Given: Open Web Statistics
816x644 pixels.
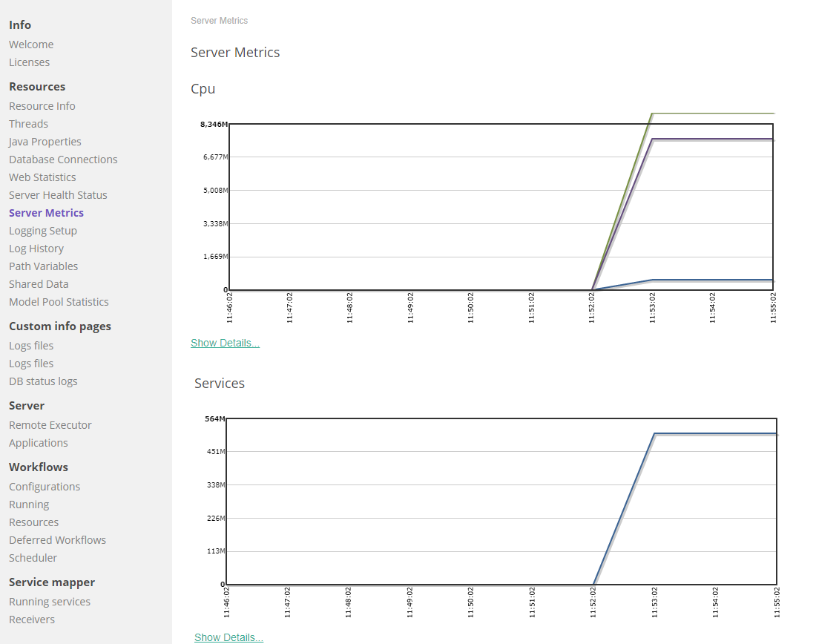Looking at the screenshot, I should point(42,177).
